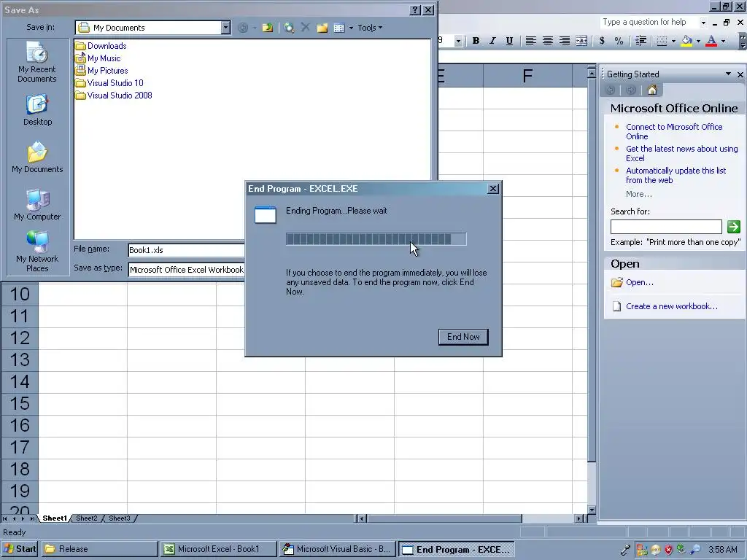
Task: Apply red Font Color swatch
Action: click(x=711, y=41)
